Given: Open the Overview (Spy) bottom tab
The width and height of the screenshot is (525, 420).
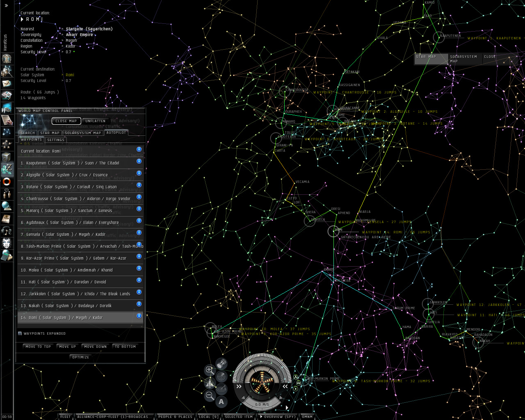Looking at the screenshot, I should [278, 417].
